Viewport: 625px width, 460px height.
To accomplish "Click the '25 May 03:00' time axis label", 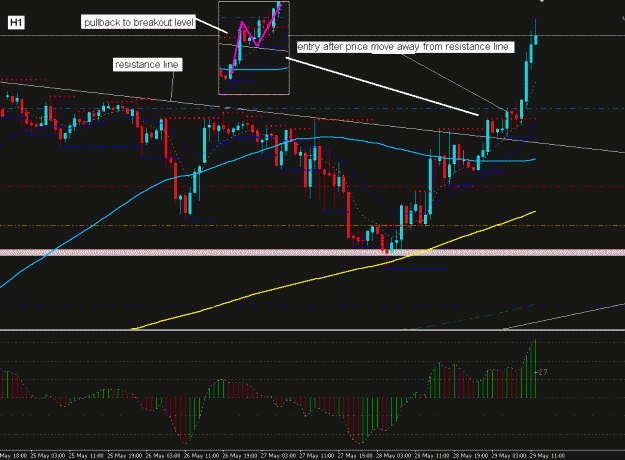I will tap(47, 456).
